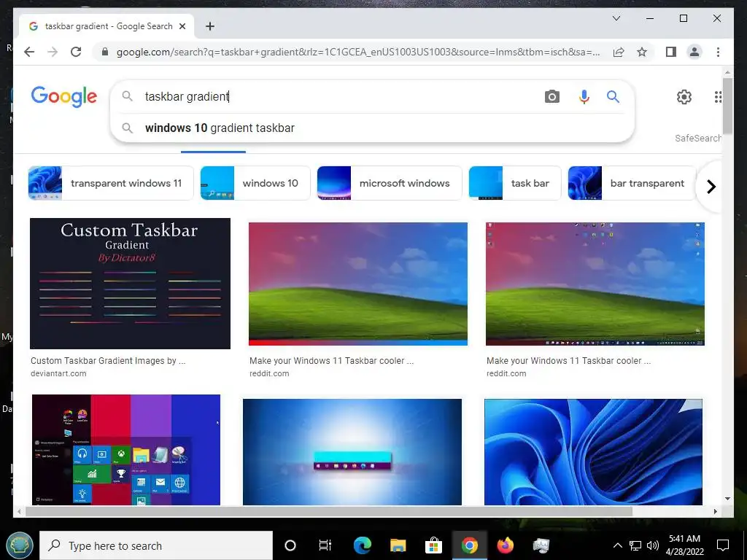Start voice search with the microphone icon
747x560 pixels.
(584, 97)
